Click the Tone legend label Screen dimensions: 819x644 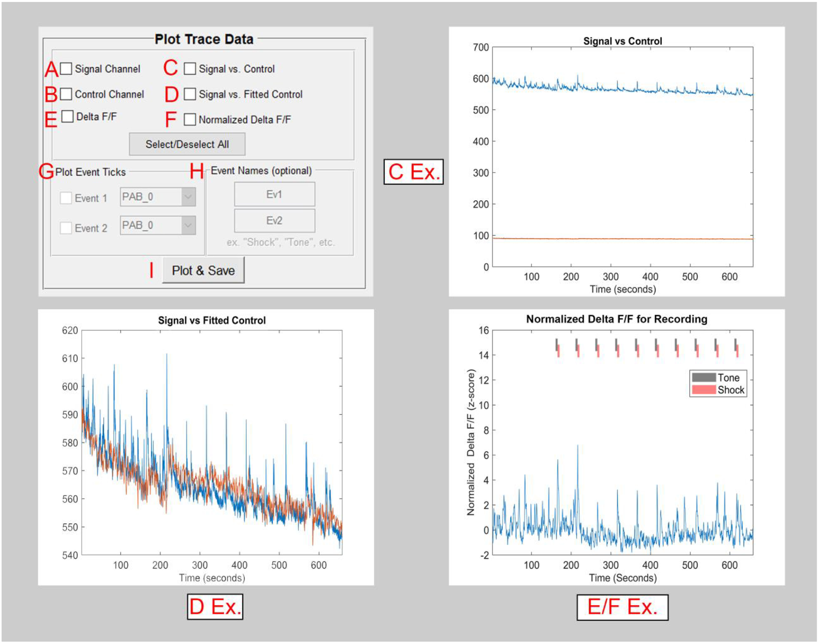pos(728,377)
